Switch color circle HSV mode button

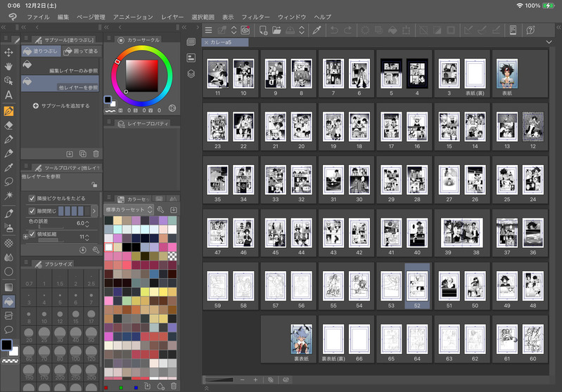click(172, 108)
